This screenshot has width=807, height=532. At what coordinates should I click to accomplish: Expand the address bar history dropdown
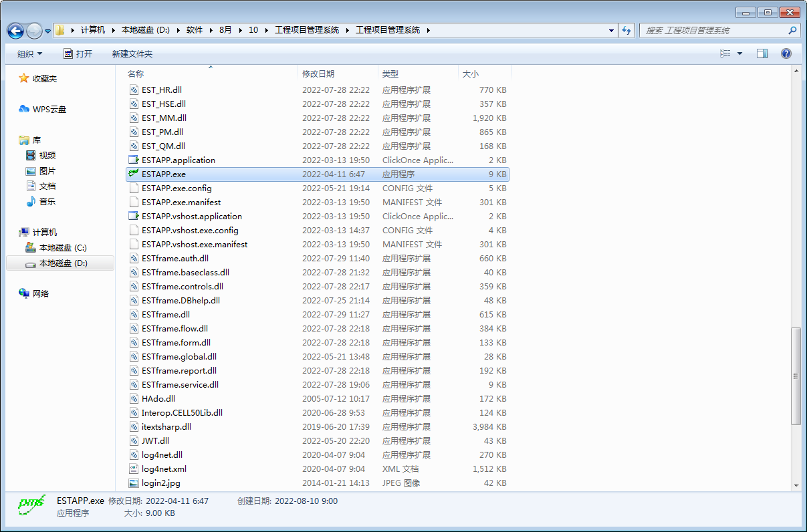[612, 30]
